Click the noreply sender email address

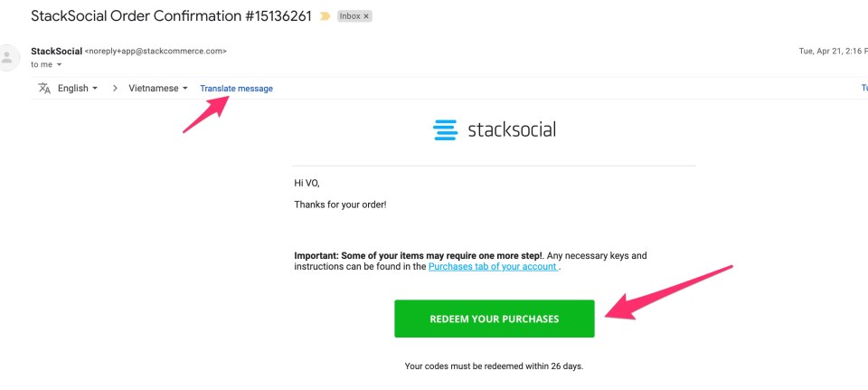[156, 51]
